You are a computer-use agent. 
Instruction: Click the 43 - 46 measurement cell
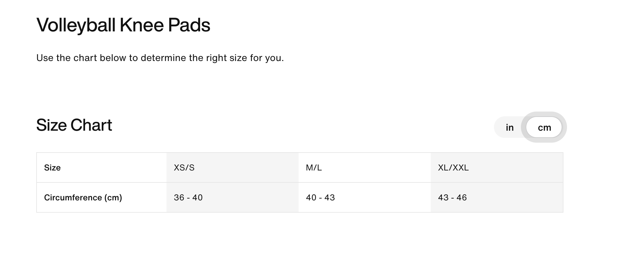(x=452, y=198)
